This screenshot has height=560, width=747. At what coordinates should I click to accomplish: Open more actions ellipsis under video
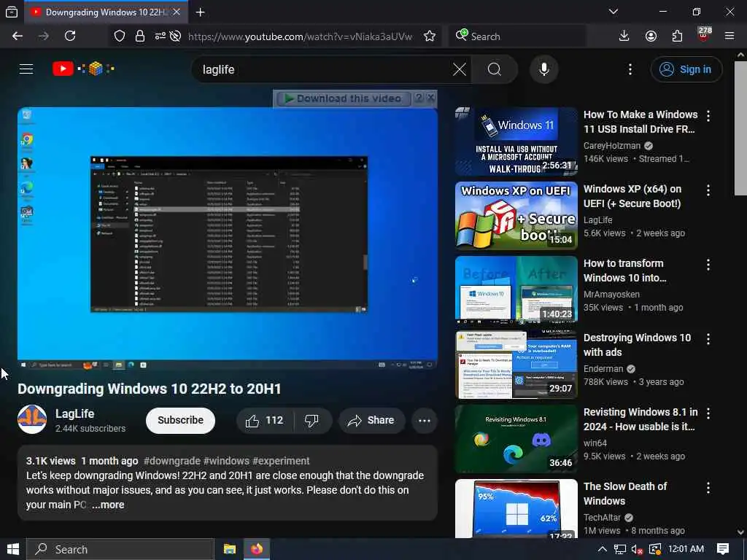(425, 421)
